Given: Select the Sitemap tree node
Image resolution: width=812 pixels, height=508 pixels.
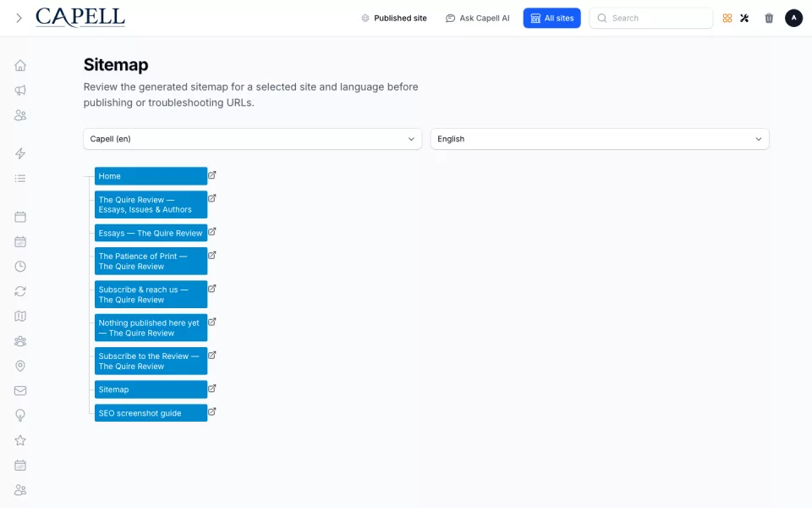Looking at the screenshot, I should [x=151, y=389].
